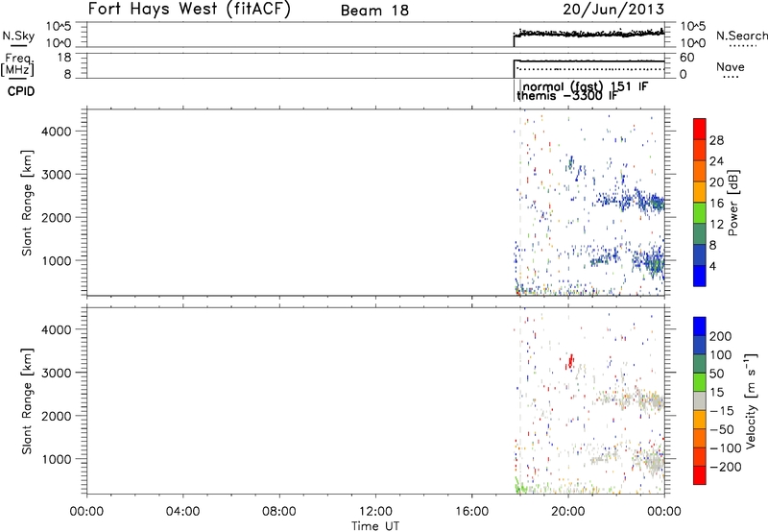
Task: Click the 'CPID' label
Action: [x=21, y=91]
